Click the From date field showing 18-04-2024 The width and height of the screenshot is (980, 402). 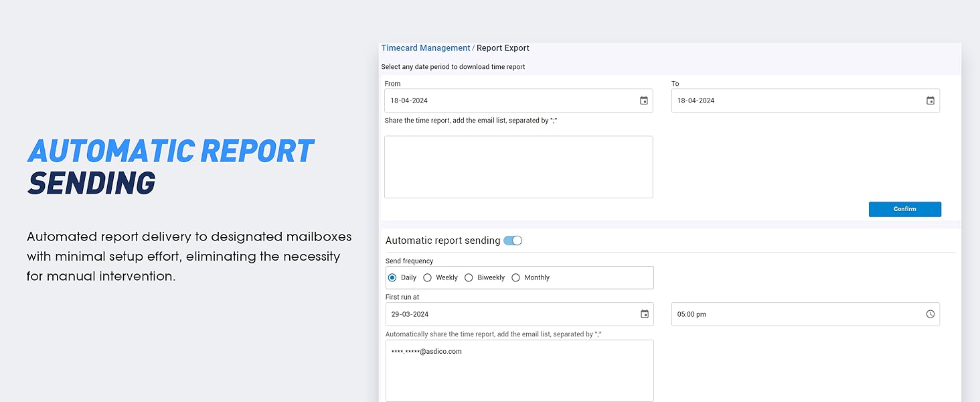(x=509, y=100)
